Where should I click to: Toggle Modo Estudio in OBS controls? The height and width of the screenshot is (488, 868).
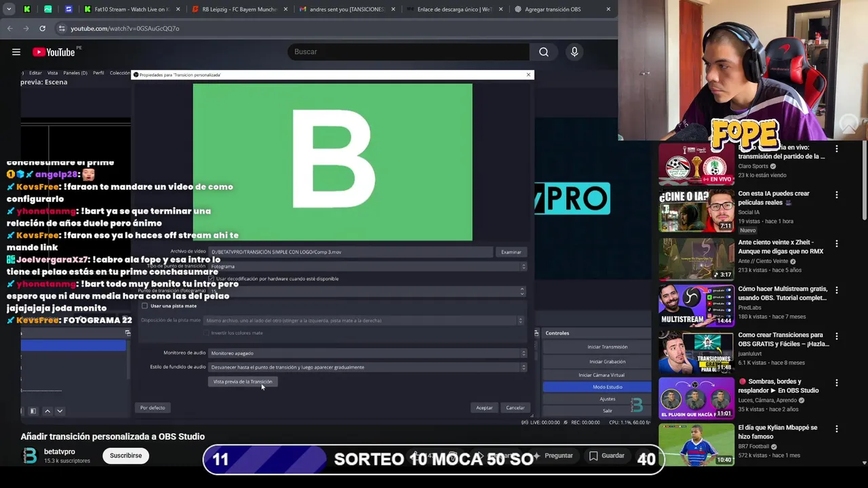pos(597,387)
